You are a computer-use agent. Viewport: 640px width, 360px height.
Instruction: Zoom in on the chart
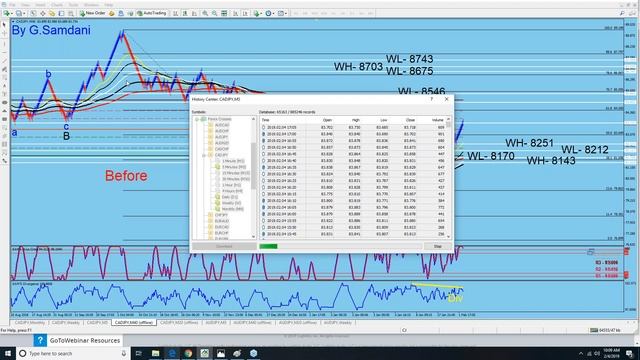tap(205, 13)
